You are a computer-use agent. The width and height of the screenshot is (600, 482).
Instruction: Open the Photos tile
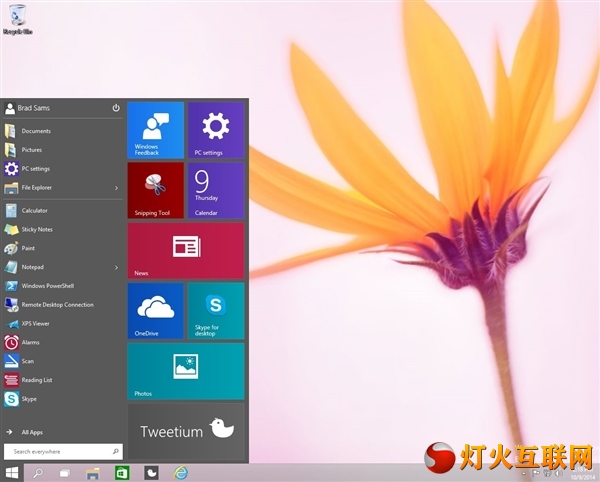(x=186, y=371)
